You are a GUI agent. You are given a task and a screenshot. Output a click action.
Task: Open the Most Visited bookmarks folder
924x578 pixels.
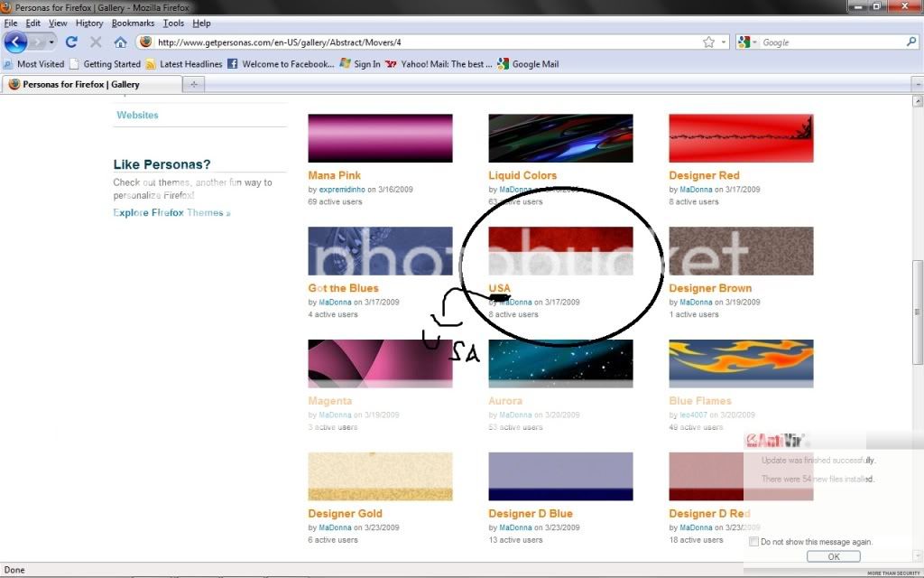33,64
